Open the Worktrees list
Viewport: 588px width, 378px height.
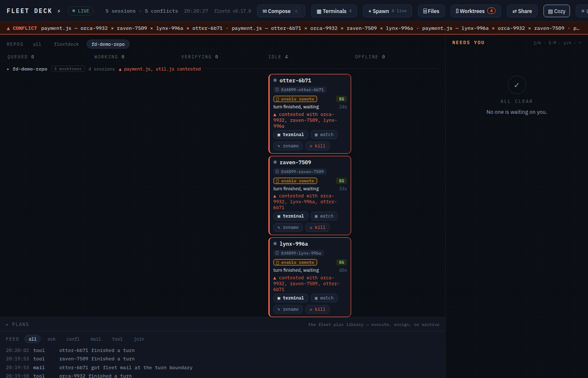(476, 11)
